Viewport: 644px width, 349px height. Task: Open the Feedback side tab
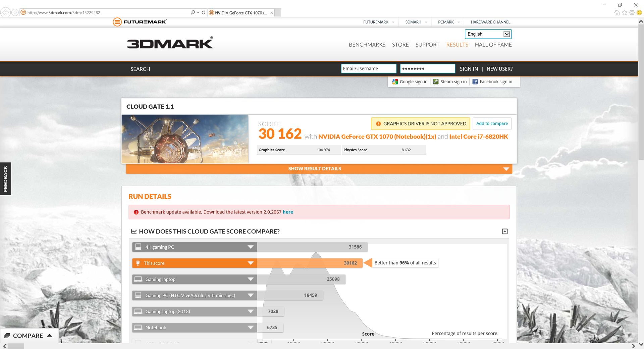(5, 179)
